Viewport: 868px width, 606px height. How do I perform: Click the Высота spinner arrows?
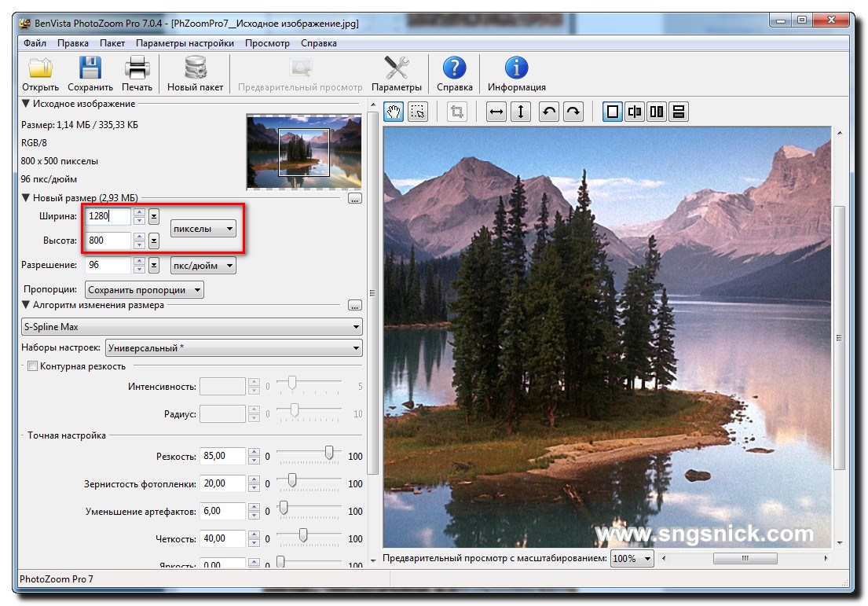coord(140,241)
